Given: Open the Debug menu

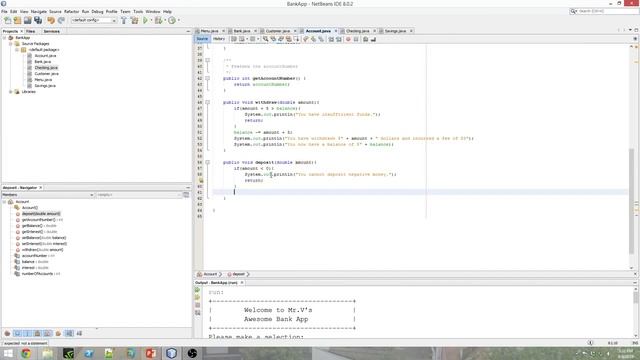Looking at the screenshot, I should pos(97,11).
